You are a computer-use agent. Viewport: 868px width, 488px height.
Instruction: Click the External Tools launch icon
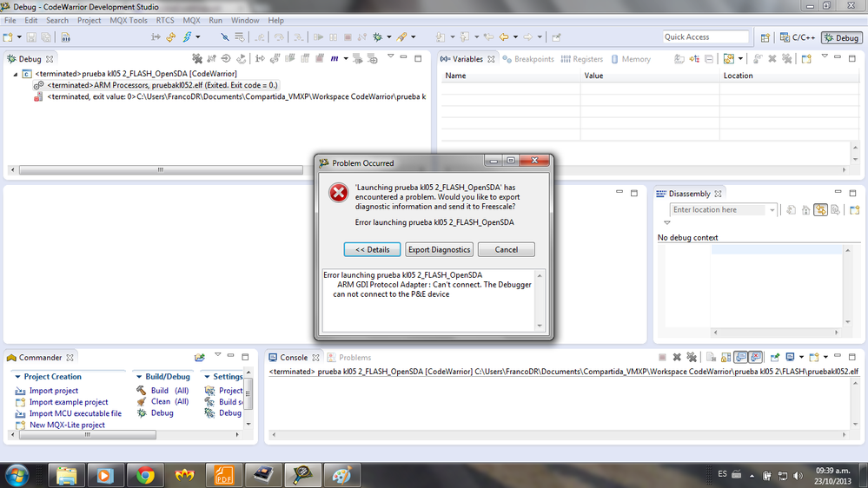[x=402, y=37]
